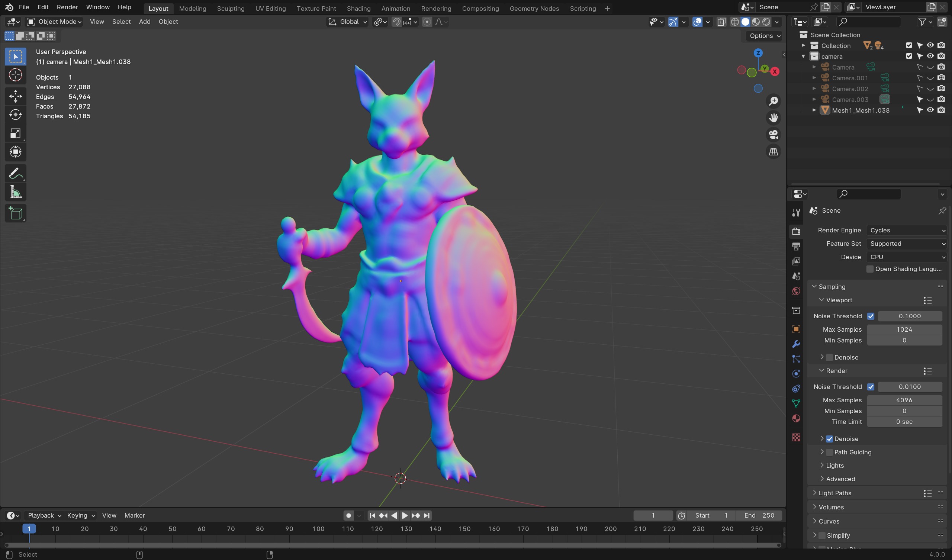Adjust Render Max Samples value 4096
952x560 pixels.
click(x=904, y=400)
